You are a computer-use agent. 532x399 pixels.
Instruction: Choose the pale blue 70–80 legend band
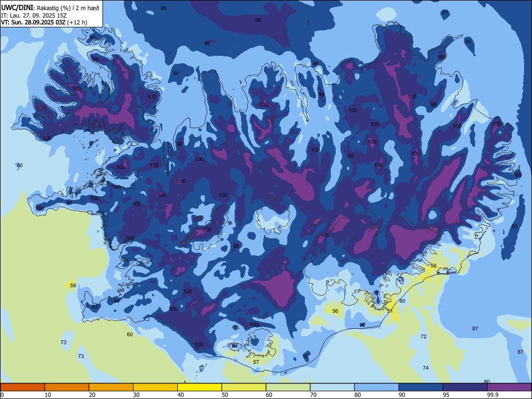click(332, 387)
